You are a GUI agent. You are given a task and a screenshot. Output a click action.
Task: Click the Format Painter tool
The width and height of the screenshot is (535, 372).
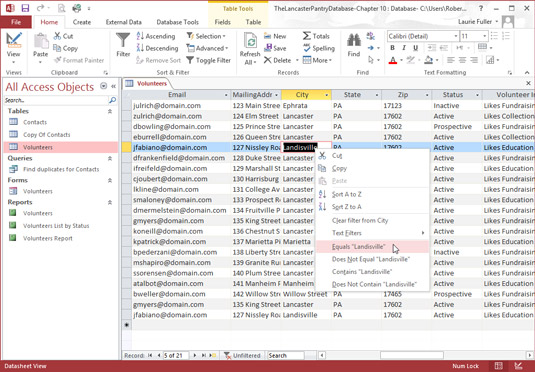pyautogui.click(x=79, y=60)
